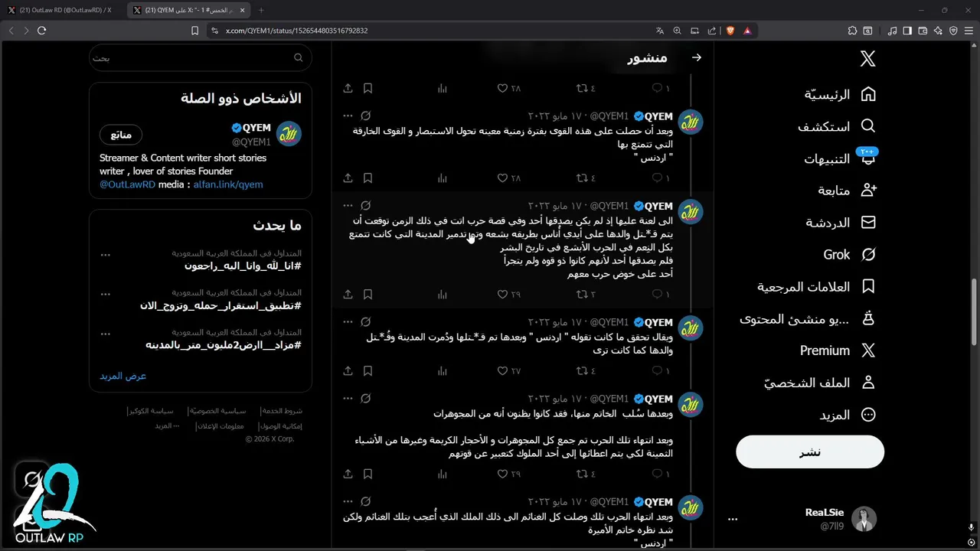Click the نشر post button

pos(810,452)
